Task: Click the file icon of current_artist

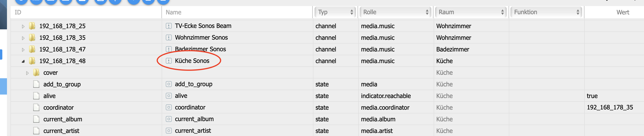Action: [36, 131]
